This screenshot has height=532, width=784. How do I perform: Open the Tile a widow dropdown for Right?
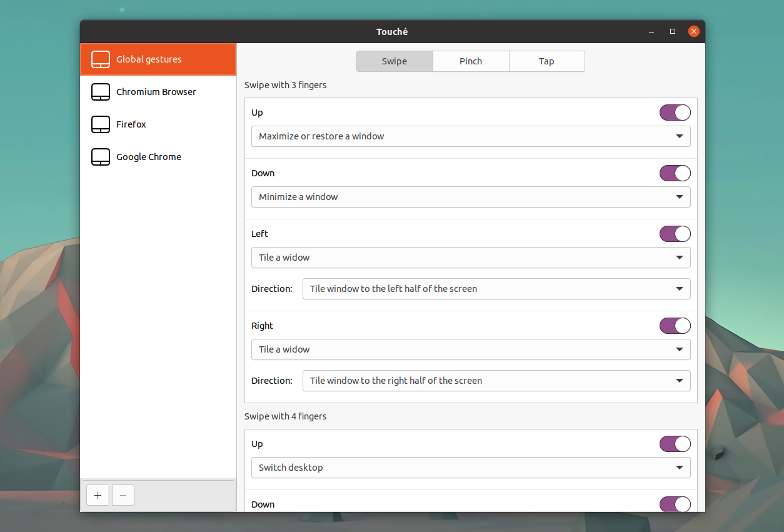point(470,349)
